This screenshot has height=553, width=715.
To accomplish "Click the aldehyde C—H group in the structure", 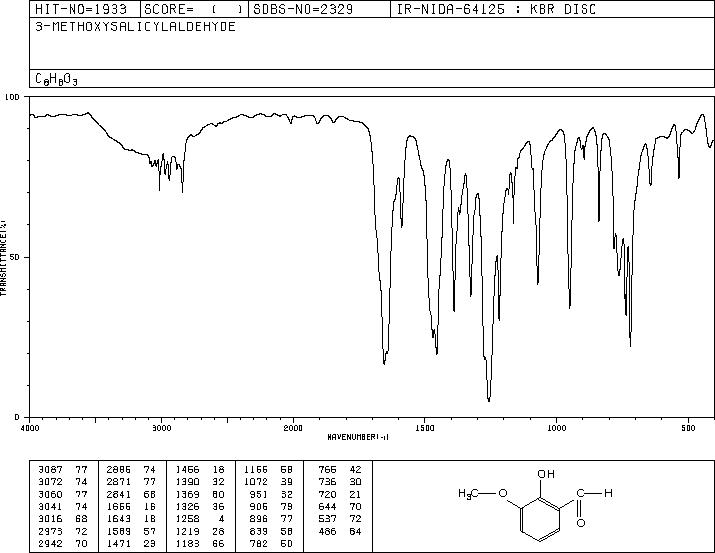I will click(595, 493).
